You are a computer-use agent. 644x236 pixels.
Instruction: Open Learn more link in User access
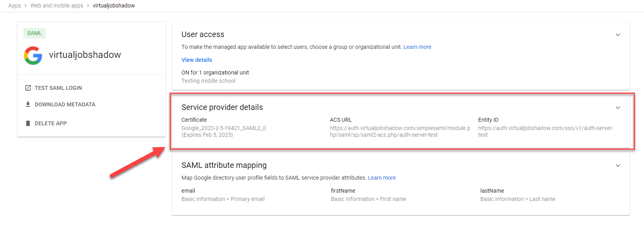[417, 47]
